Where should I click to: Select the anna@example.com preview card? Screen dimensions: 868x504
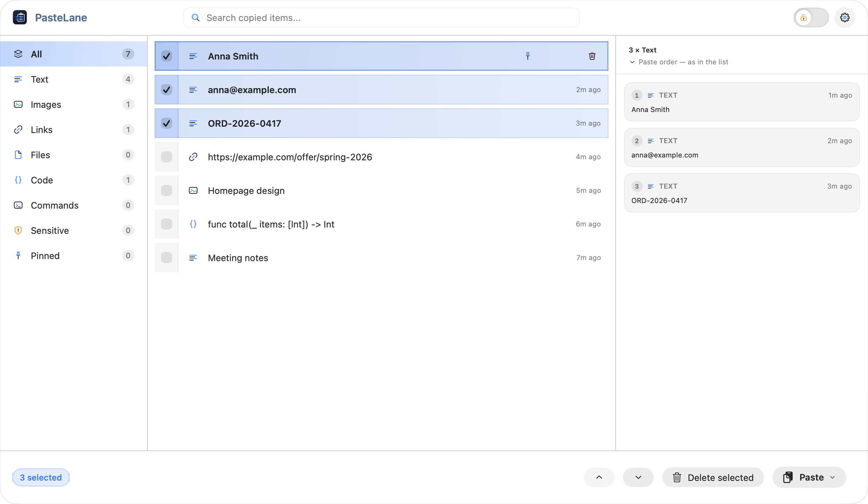[742, 147]
